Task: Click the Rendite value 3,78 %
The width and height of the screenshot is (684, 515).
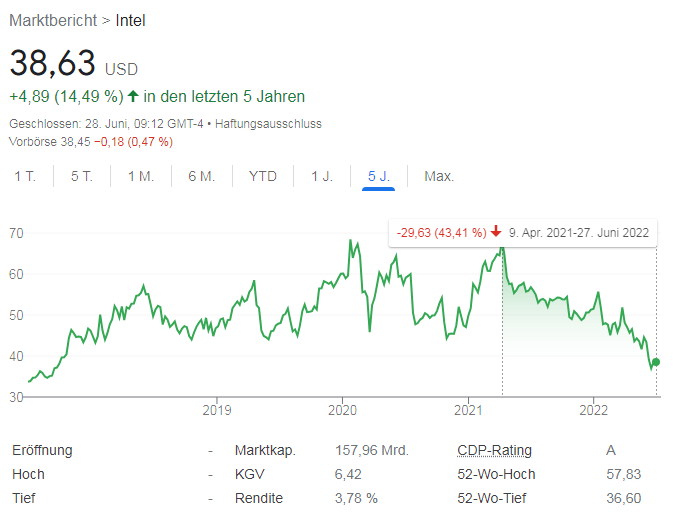Action: (x=356, y=498)
